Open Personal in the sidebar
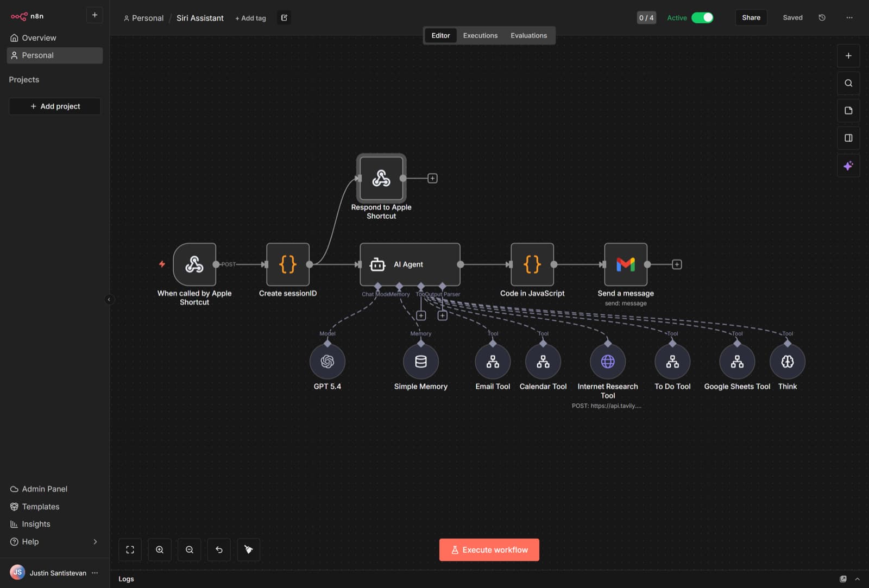869x588 pixels. click(x=54, y=55)
